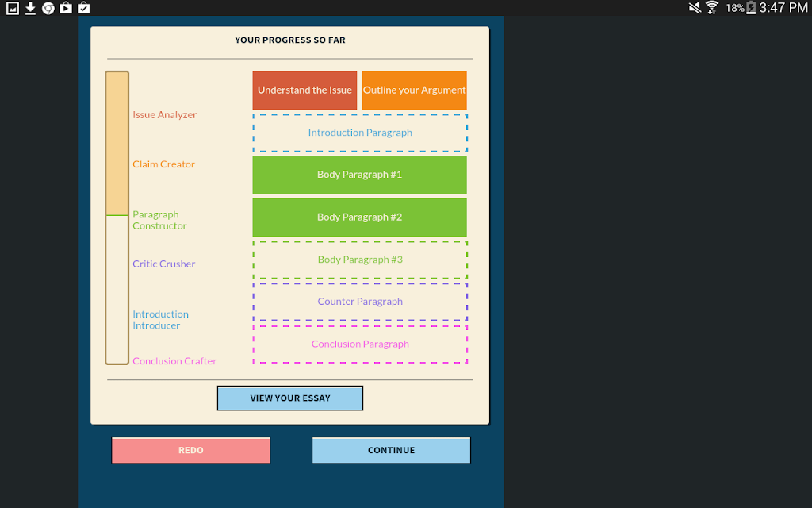Open Body Paragraph #1
The height and width of the screenshot is (508, 812).
coord(359,175)
